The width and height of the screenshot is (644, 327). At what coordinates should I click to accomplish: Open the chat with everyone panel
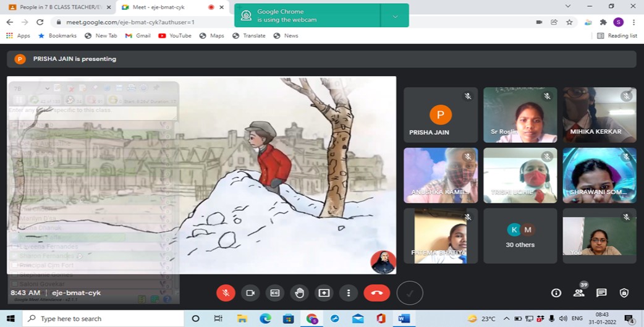tap(601, 293)
